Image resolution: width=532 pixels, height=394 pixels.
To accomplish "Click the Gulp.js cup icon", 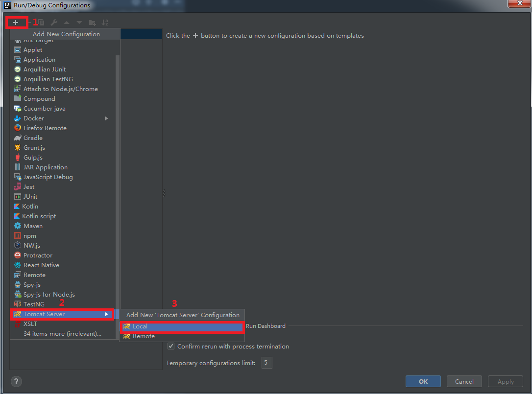I will click(18, 158).
